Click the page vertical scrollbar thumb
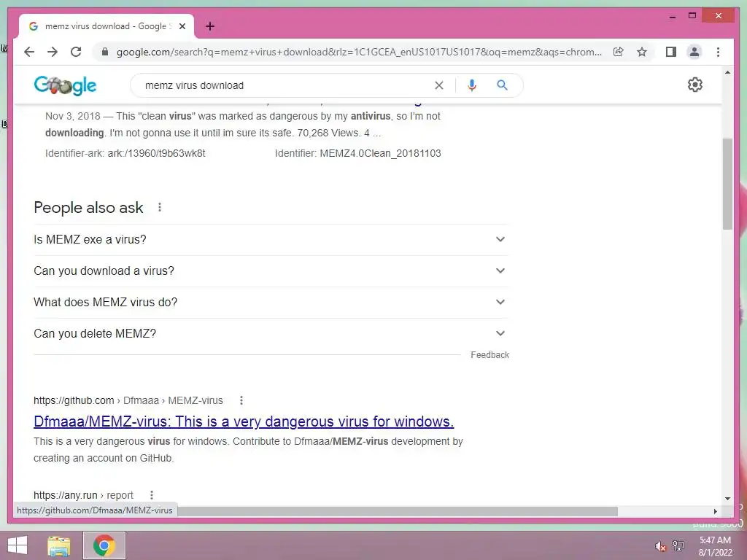The height and width of the screenshot is (560, 747). pyautogui.click(x=727, y=184)
